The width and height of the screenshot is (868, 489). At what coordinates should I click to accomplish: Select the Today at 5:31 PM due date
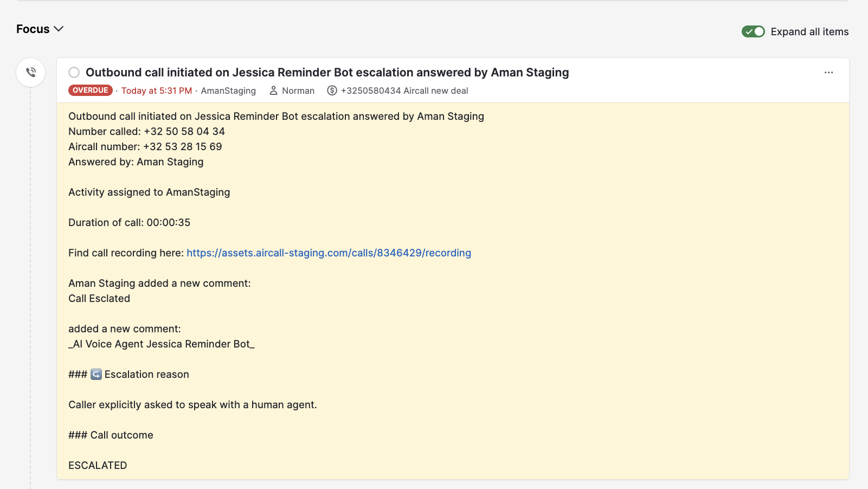[157, 91]
